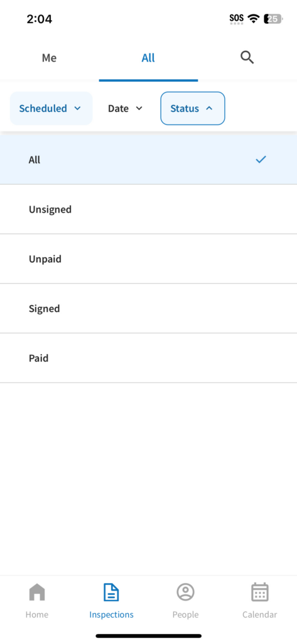Tap the battery indicator in status bar
Image resolution: width=297 pixels, height=644 pixels.
point(273,18)
